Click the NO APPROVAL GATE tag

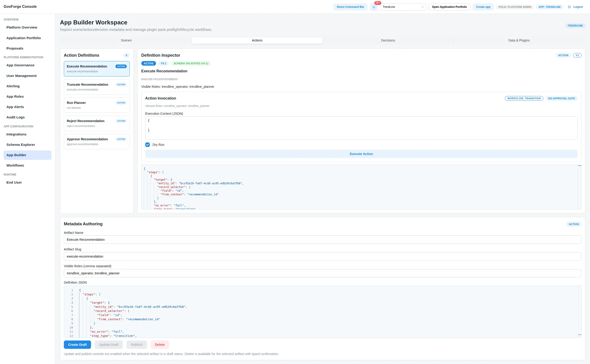click(562, 98)
